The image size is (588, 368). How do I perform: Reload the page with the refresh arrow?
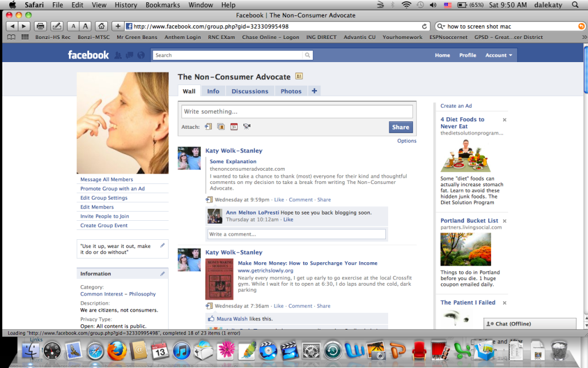pyautogui.click(x=424, y=26)
